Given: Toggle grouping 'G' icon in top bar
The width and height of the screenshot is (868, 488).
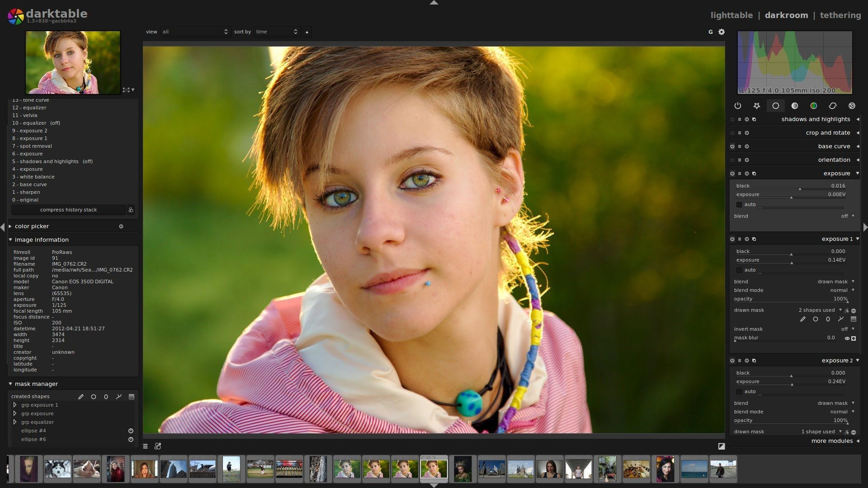Looking at the screenshot, I should [710, 32].
